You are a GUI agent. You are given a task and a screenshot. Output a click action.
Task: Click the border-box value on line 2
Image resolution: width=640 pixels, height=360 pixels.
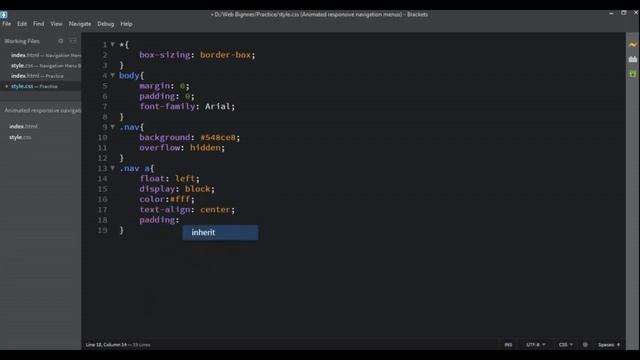point(225,55)
